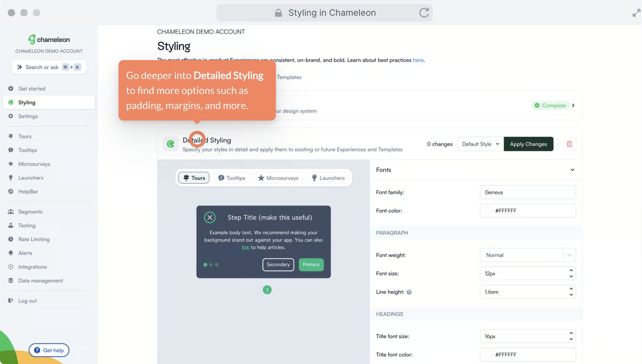Collapse the Fonts section chevron
This screenshot has width=642, height=364.
572,170
